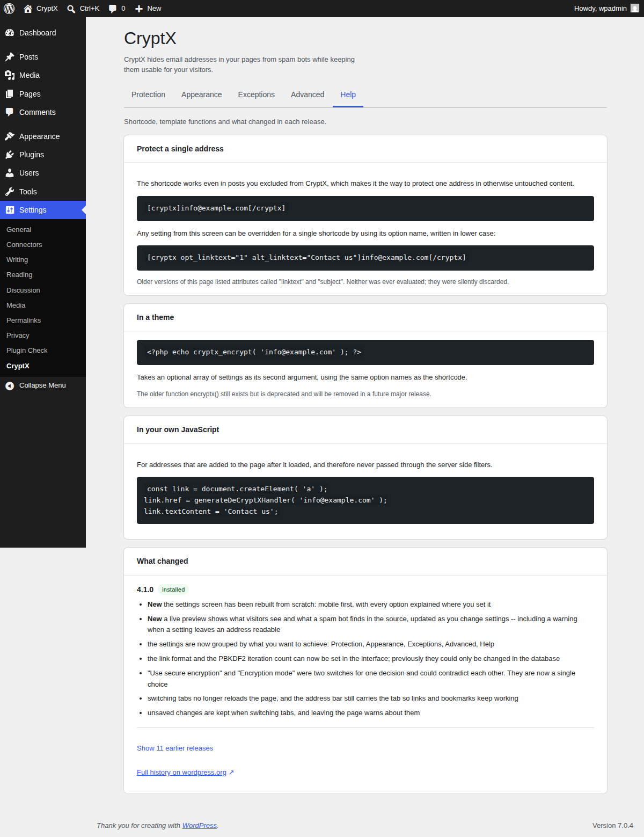Image resolution: width=644 pixels, height=837 pixels.
Task: Open the comments bubble icon in admin bar
Action: (113, 9)
